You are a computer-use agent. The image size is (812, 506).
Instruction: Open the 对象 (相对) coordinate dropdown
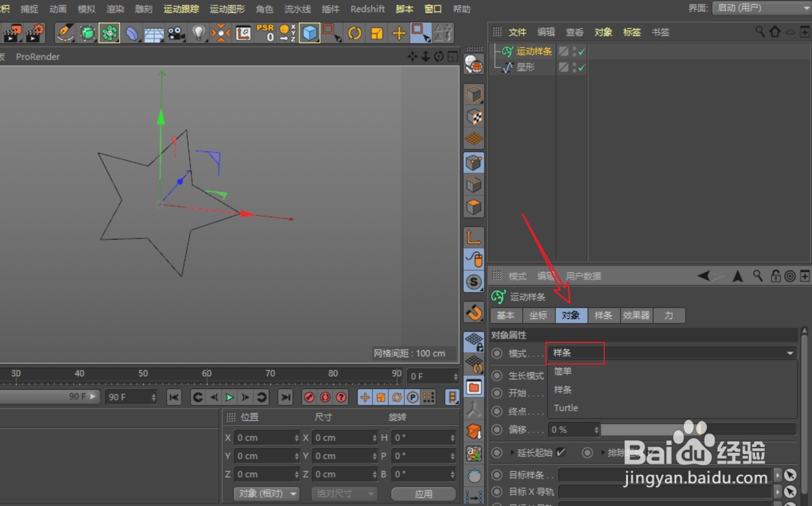[x=267, y=493]
